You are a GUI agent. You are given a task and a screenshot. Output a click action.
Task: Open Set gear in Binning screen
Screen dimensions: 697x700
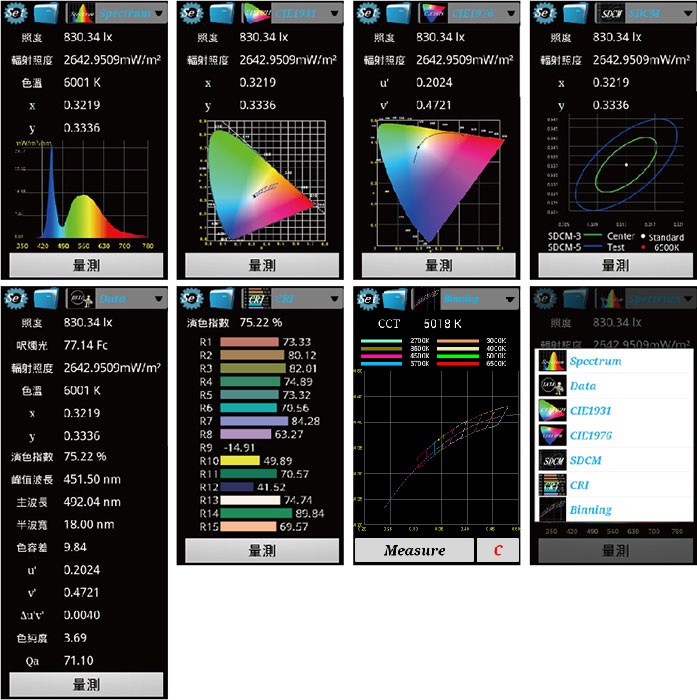368,298
